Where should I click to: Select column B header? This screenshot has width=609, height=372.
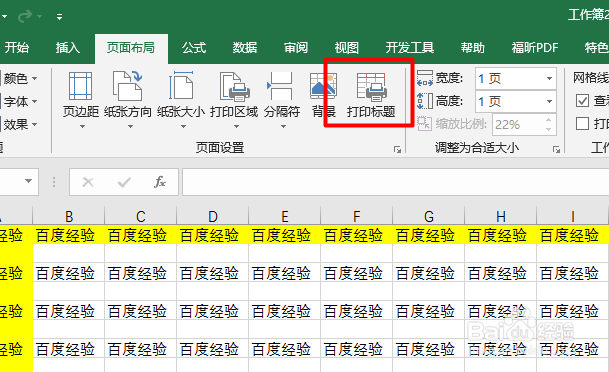click(69, 216)
